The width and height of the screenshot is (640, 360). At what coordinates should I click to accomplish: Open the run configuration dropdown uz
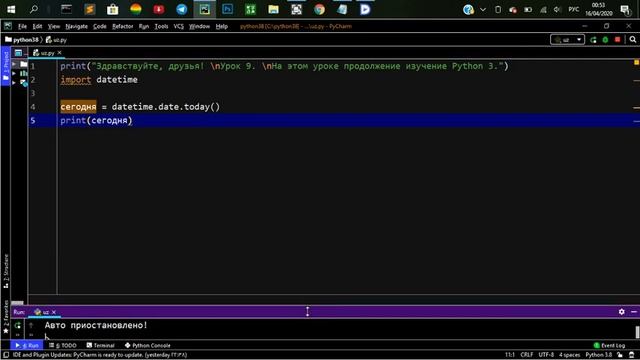567,40
